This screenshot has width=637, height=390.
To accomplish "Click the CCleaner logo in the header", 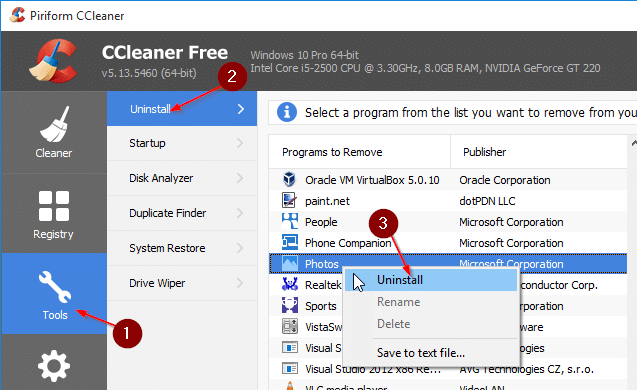I will pyautogui.click(x=53, y=61).
